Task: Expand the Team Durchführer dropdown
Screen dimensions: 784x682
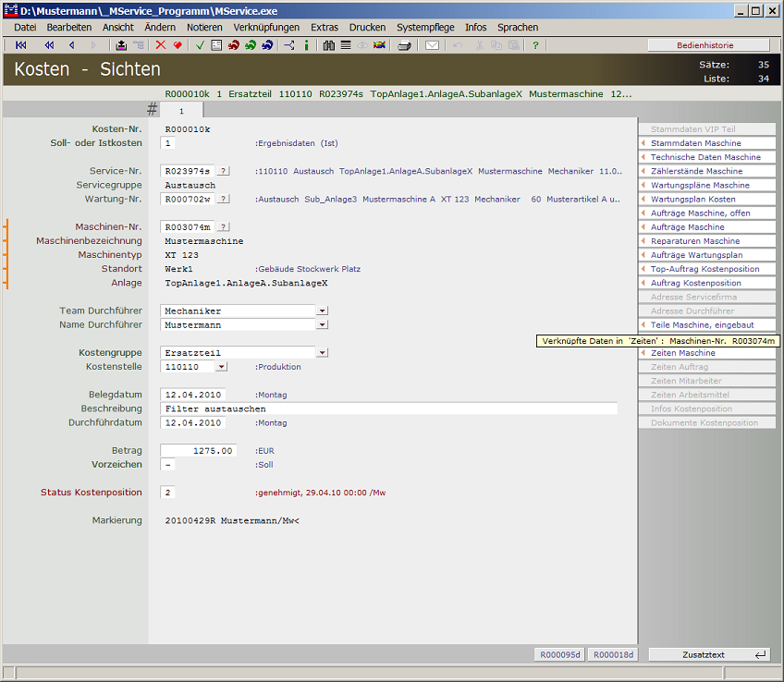Action: point(322,311)
